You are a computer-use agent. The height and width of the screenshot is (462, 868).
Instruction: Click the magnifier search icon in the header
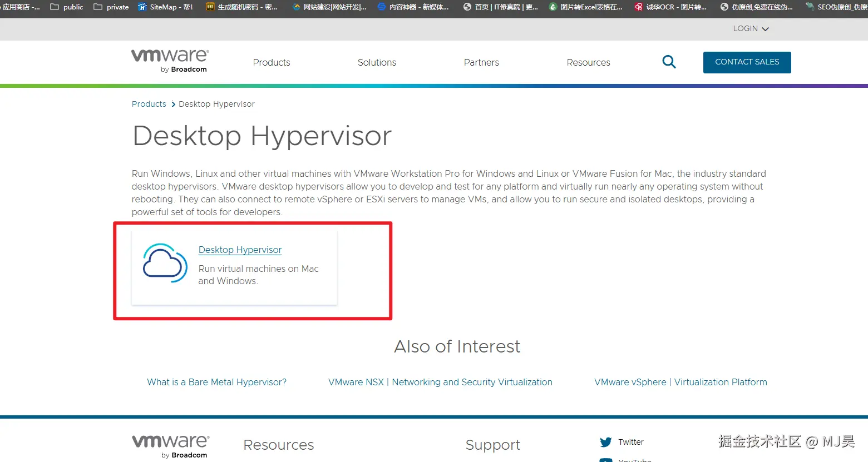pos(669,62)
